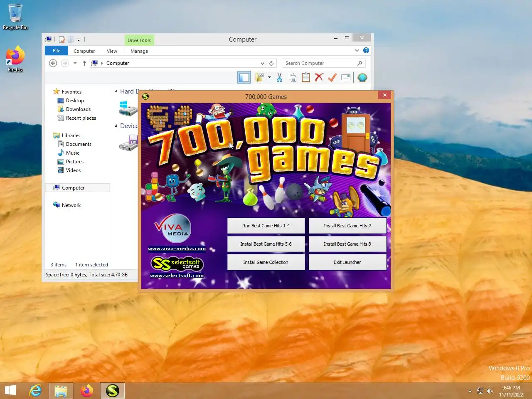
Task: Select Desktop under Favorites
Action: [75, 101]
